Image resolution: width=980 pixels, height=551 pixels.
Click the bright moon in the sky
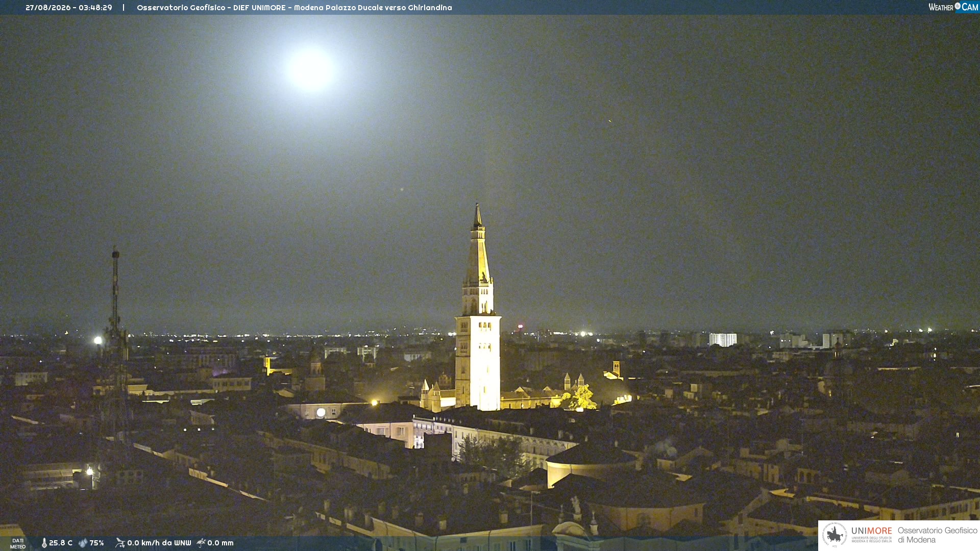(310, 70)
